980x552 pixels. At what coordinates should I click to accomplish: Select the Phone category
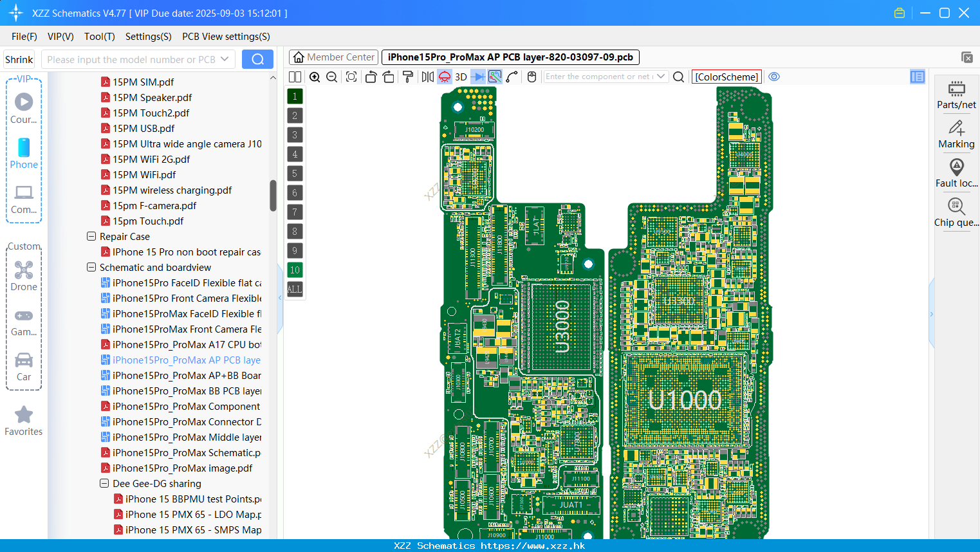coord(24,153)
